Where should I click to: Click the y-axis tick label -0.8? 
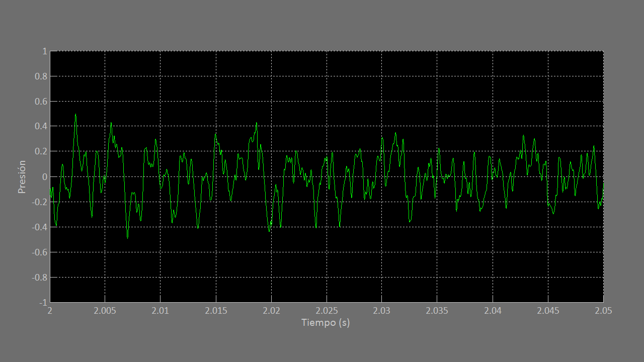click(40, 278)
